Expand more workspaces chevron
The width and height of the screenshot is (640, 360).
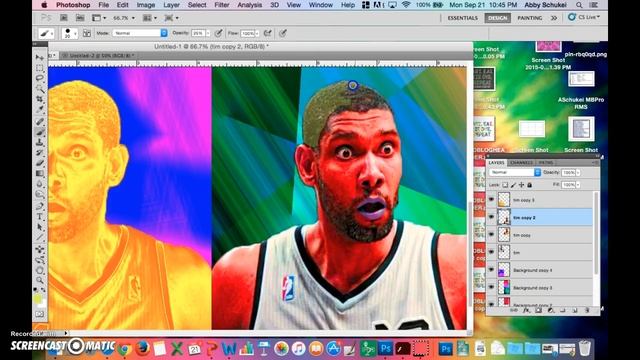coord(554,18)
